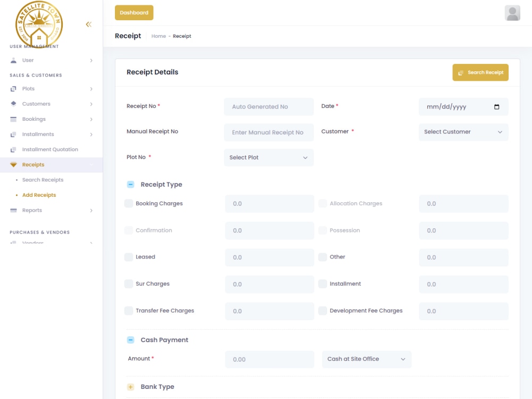This screenshot has width=532, height=399.
Task: Check the Transfer Fee Charges checkbox
Action: click(129, 311)
